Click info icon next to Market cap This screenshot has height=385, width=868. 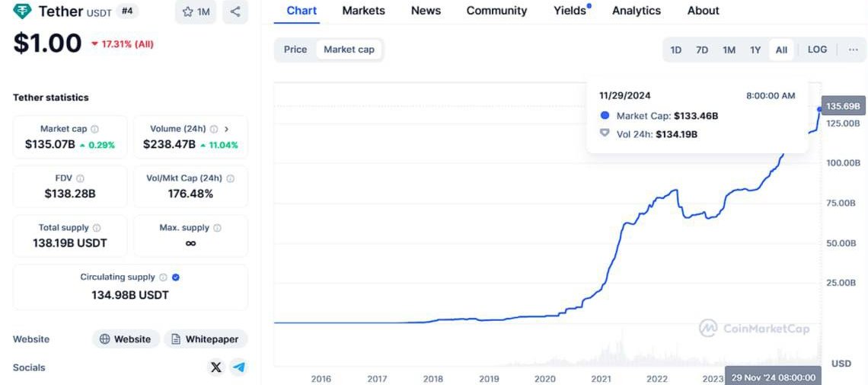pos(94,129)
